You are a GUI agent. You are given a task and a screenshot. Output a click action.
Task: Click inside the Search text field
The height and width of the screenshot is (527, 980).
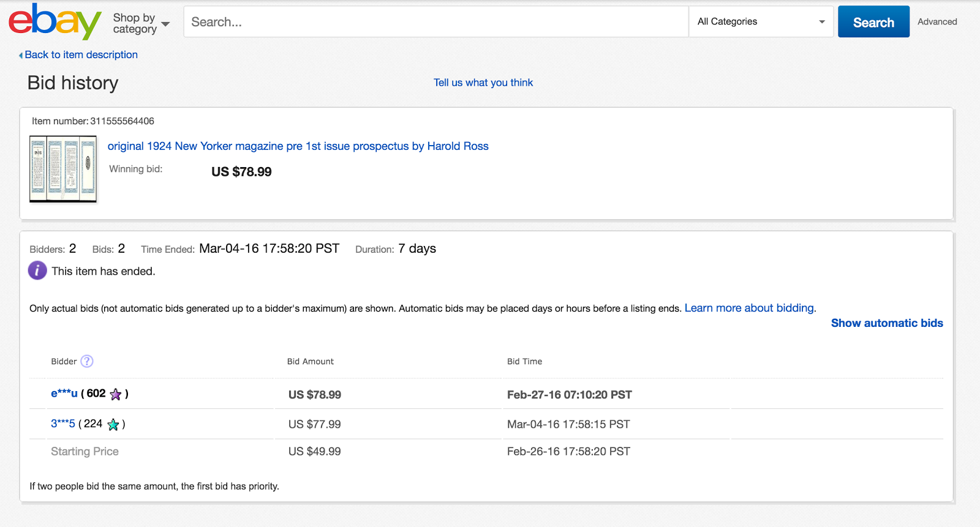pos(436,22)
